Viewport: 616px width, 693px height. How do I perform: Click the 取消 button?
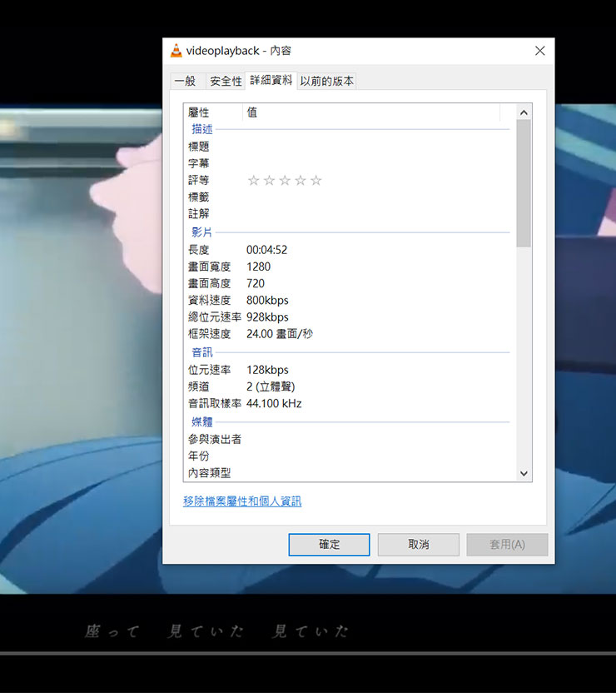[x=418, y=545]
